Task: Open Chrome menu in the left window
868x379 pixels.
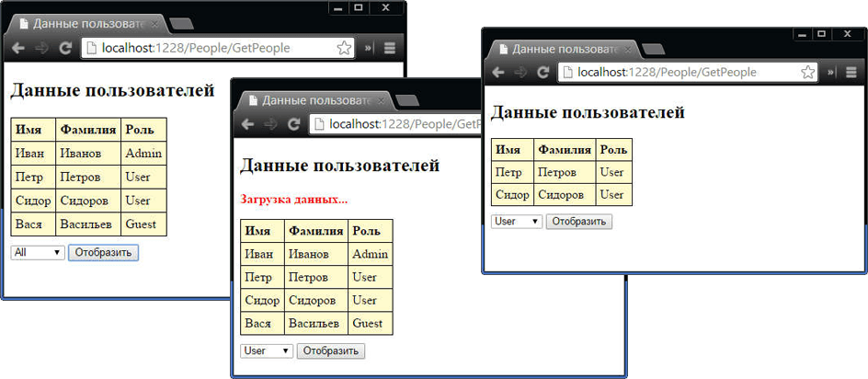Action: click(390, 48)
